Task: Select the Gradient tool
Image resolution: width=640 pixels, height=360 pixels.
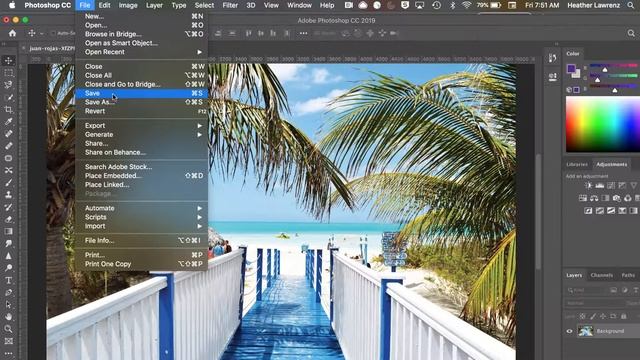Action: click(8, 231)
